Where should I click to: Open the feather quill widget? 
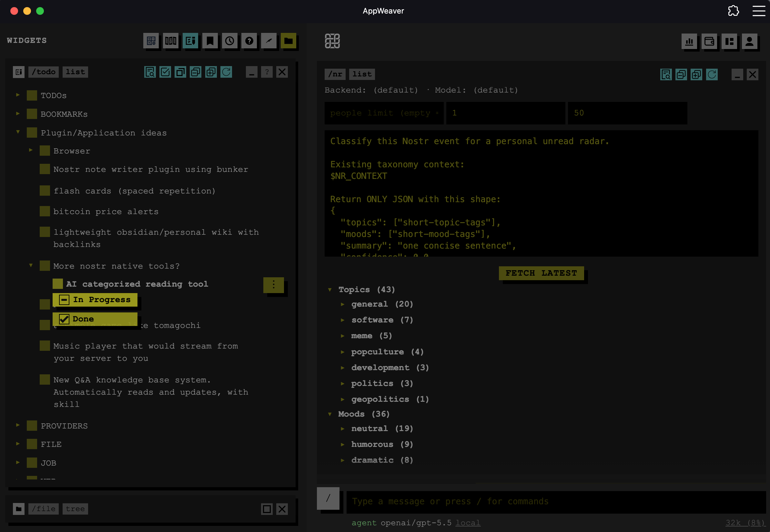pos(269,41)
